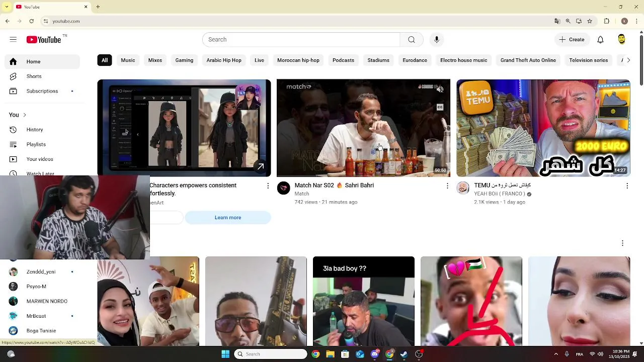The height and width of the screenshot is (362, 644).
Task: Open Steam from the taskbar
Action: click(x=404, y=354)
